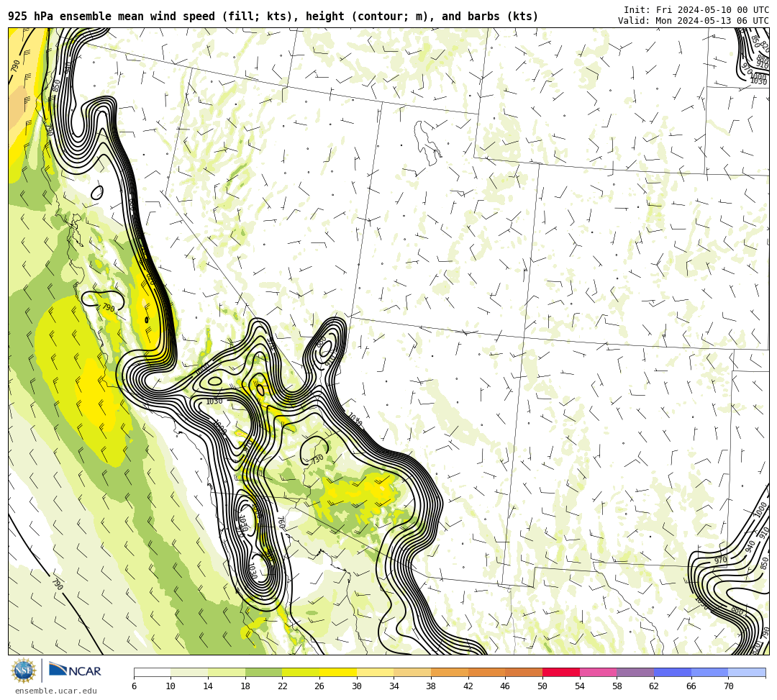Image resolution: width=777 pixels, height=700 pixels.
Task: Select the yellow-green 22-26 kts legend swatch
Action: pos(301,672)
